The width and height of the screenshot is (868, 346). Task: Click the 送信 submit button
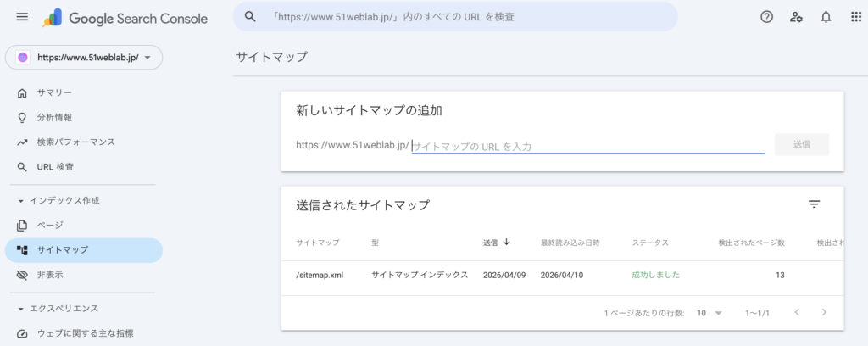(801, 145)
